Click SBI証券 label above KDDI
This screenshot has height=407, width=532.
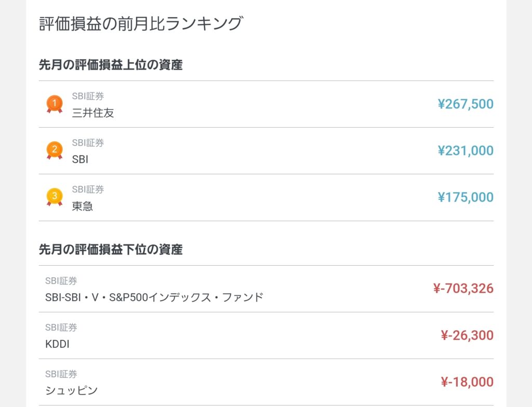61,328
